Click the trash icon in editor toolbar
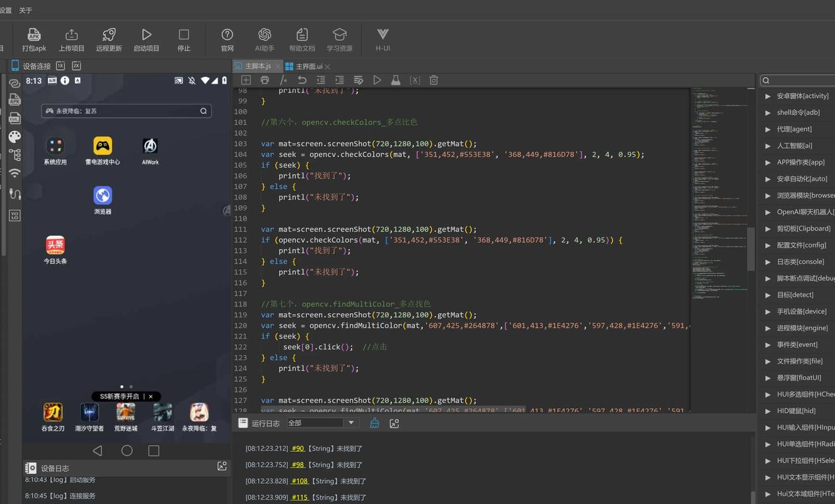The image size is (835, 504). 433,80
